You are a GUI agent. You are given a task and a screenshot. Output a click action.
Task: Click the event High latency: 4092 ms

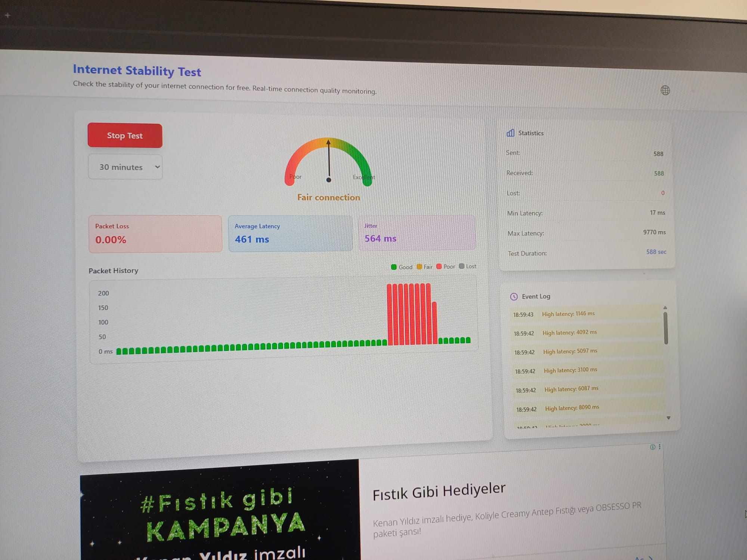570,332
